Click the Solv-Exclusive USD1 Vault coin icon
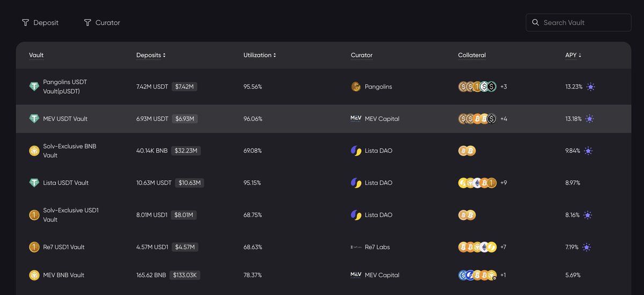 coord(34,215)
